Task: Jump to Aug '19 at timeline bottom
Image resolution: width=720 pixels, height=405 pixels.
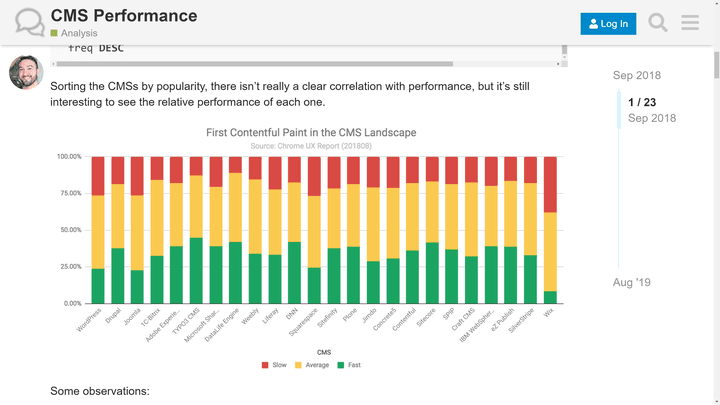Action: 632,283
